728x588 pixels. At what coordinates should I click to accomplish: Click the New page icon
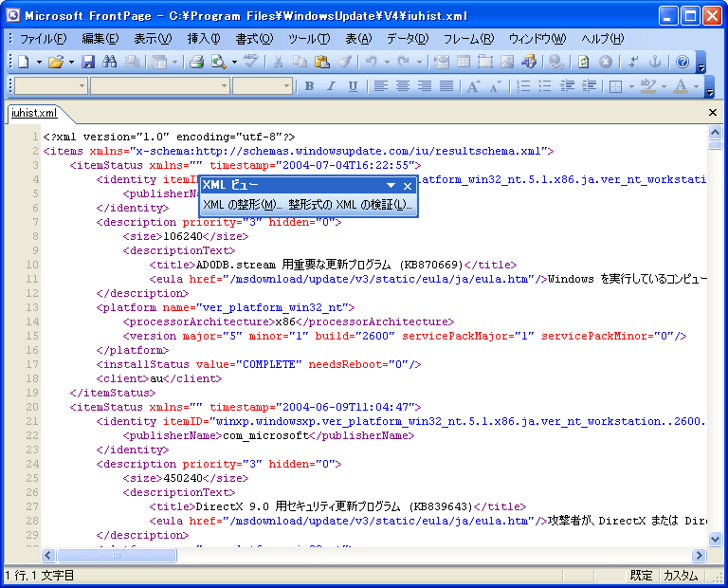[23, 62]
